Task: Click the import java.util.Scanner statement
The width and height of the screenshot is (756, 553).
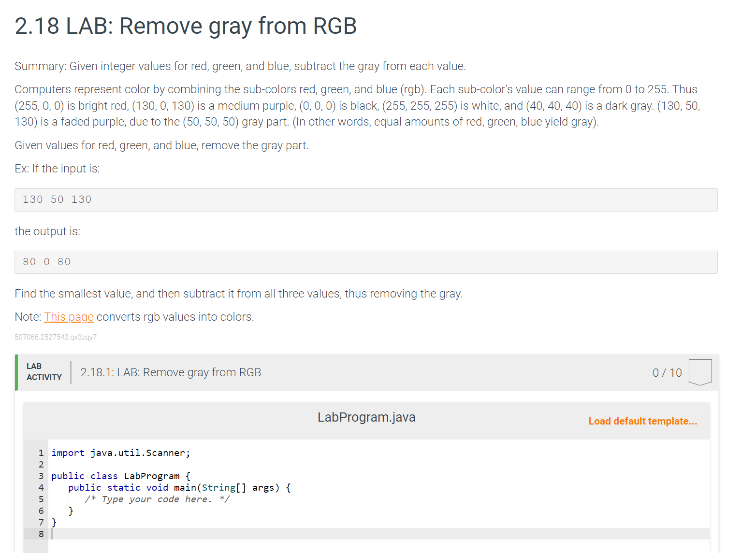Action: point(120,453)
